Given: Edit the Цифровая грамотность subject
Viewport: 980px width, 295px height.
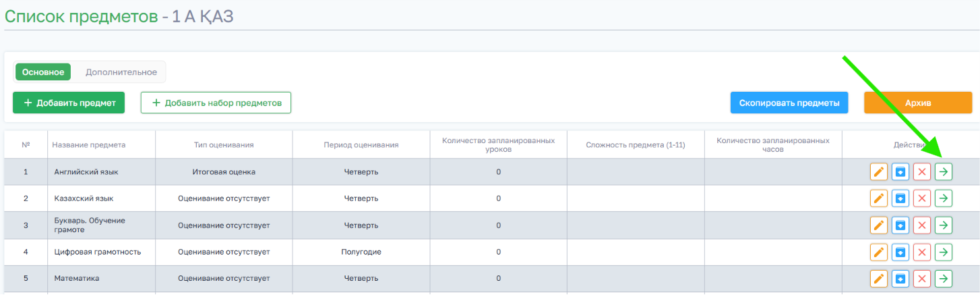Looking at the screenshot, I should 878,252.
